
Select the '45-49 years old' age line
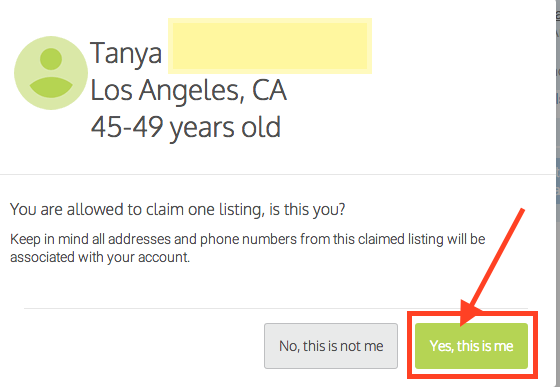pyautogui.click(x=186, y=127)
